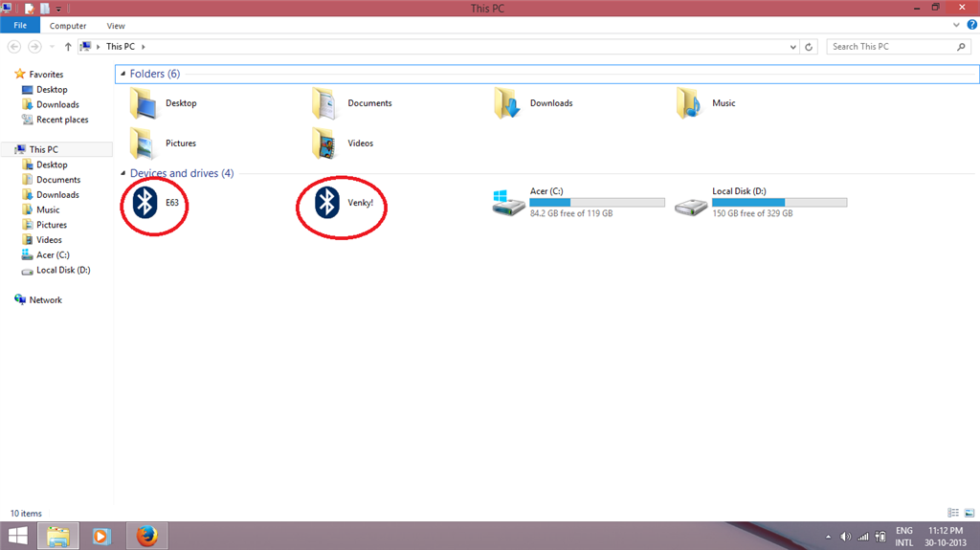The height and width of the screenshot is (550, 980).
Task: Go forward using the Forward arrow
Action: point(35,46)
